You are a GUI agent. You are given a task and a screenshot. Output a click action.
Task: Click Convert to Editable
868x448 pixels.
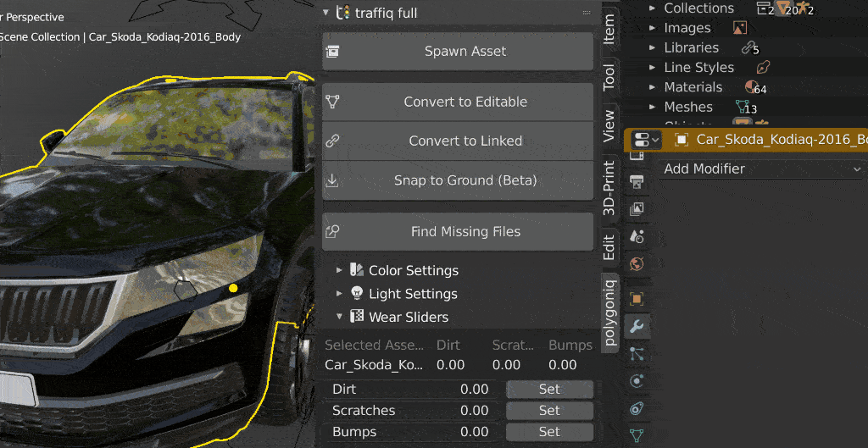[x=458, y=102]
